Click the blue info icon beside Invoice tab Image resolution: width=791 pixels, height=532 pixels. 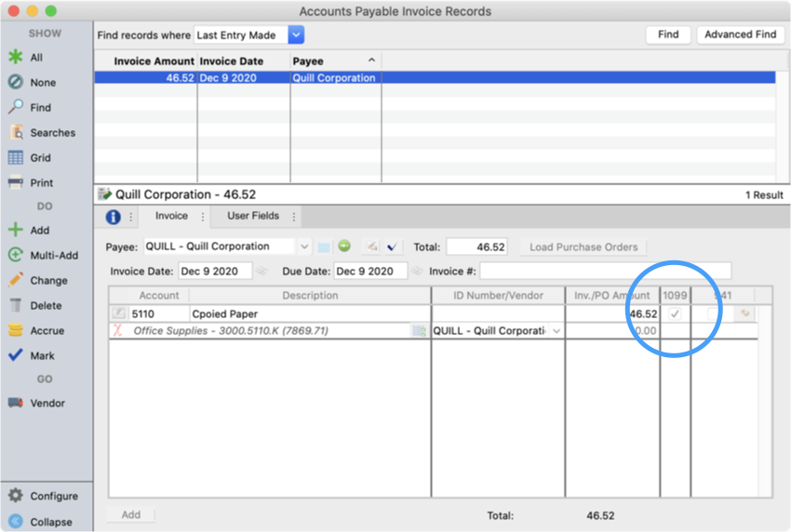pos(114,217)
